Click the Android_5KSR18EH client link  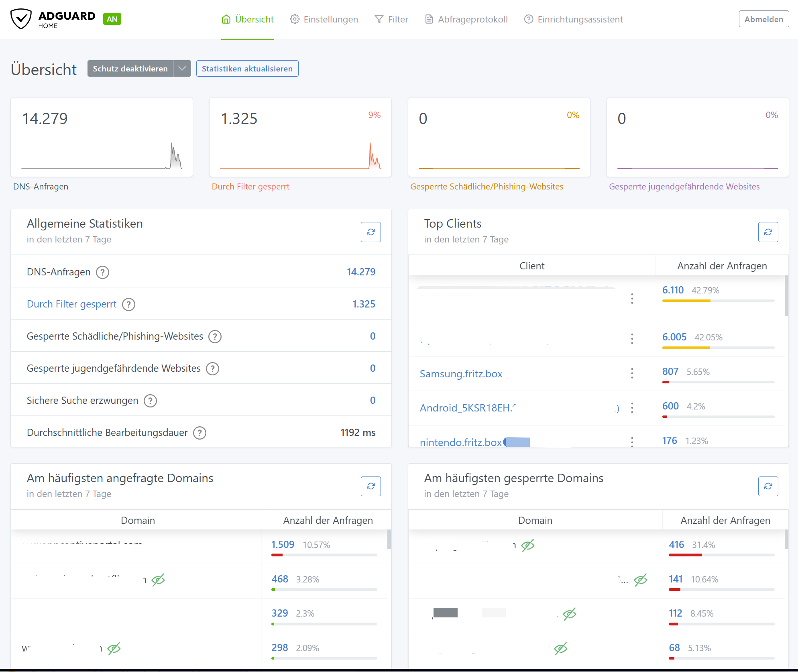(x=468, y=408)
